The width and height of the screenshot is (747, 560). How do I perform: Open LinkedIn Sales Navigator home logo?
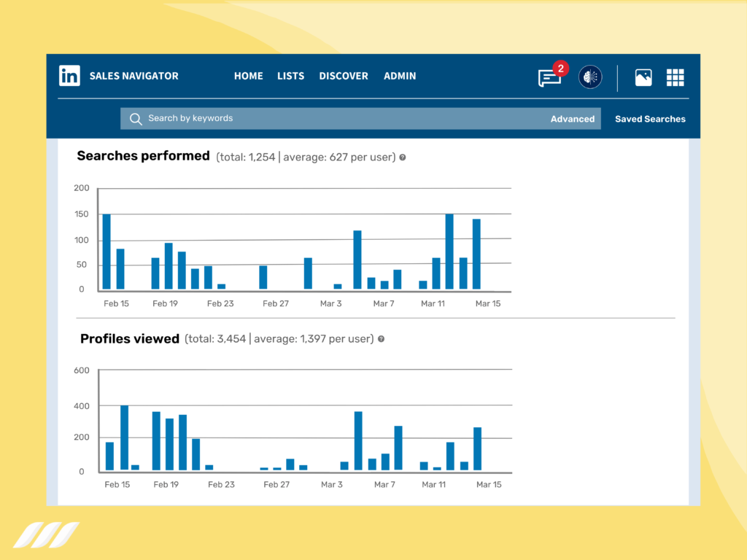[69, 76]
